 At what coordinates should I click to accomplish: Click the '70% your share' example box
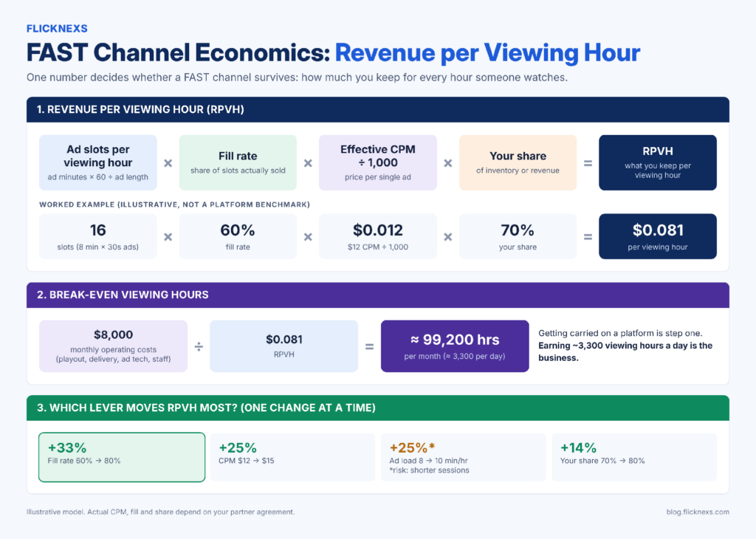(518, 236)
